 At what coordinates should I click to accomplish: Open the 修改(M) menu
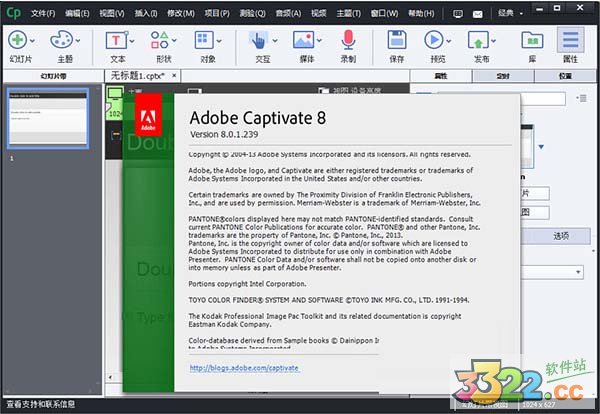(181, 13)
